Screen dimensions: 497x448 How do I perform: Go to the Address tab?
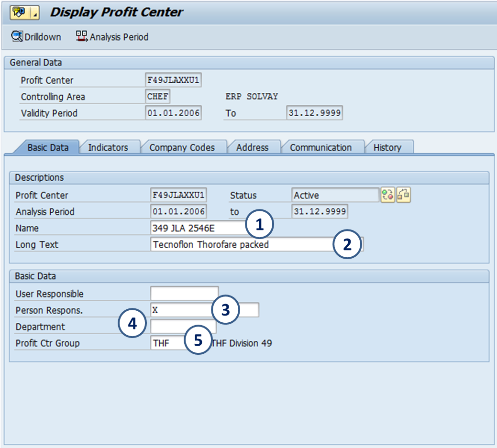[252, 148]
